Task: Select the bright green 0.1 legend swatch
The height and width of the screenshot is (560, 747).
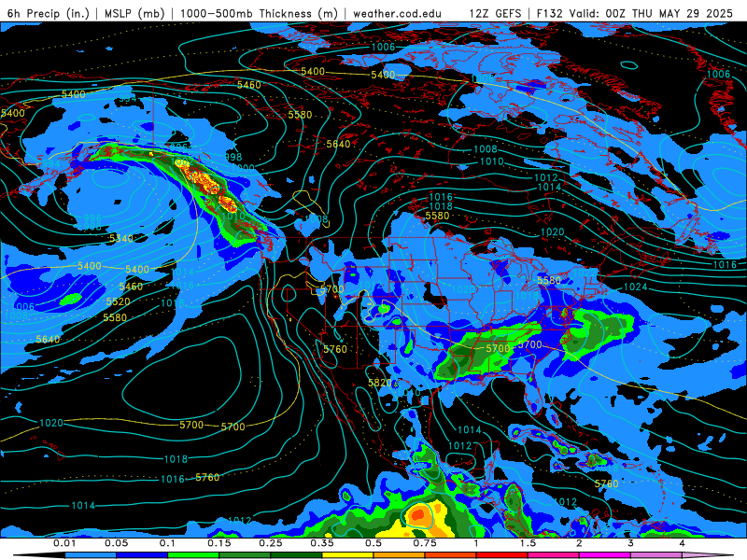Action: click(193, 555)
